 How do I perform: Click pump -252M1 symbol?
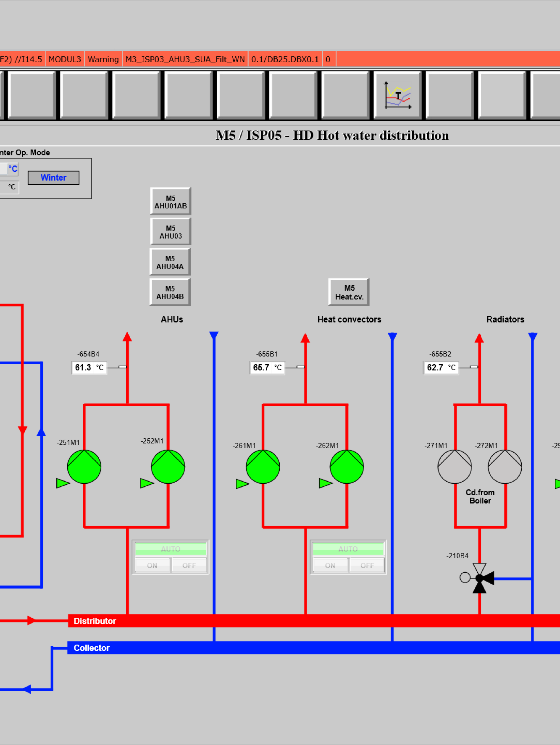(168, 466)
